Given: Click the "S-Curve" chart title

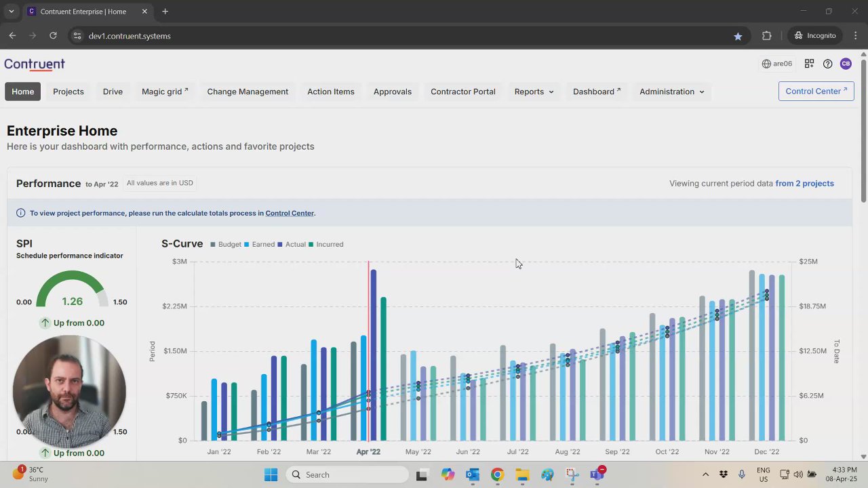Looking at the screenshot, I should 182,243.
